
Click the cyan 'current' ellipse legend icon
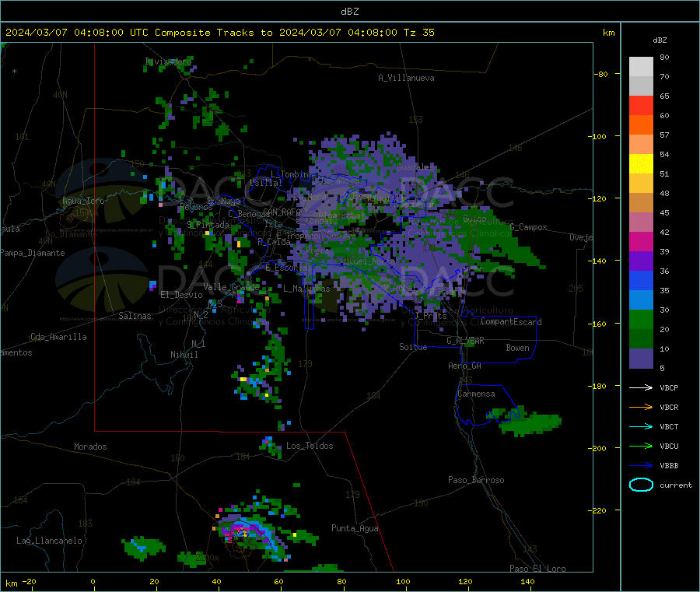click(x=641, y=485)
